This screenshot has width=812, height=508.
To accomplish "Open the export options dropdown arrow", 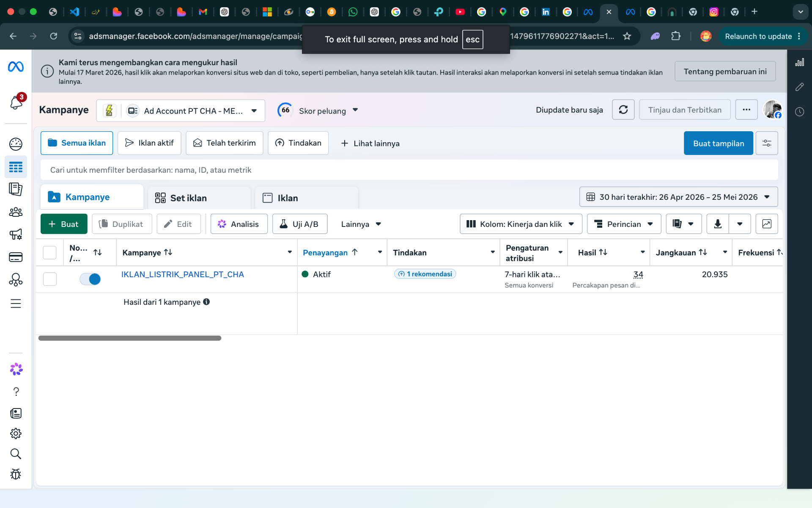I will (740, 224).
